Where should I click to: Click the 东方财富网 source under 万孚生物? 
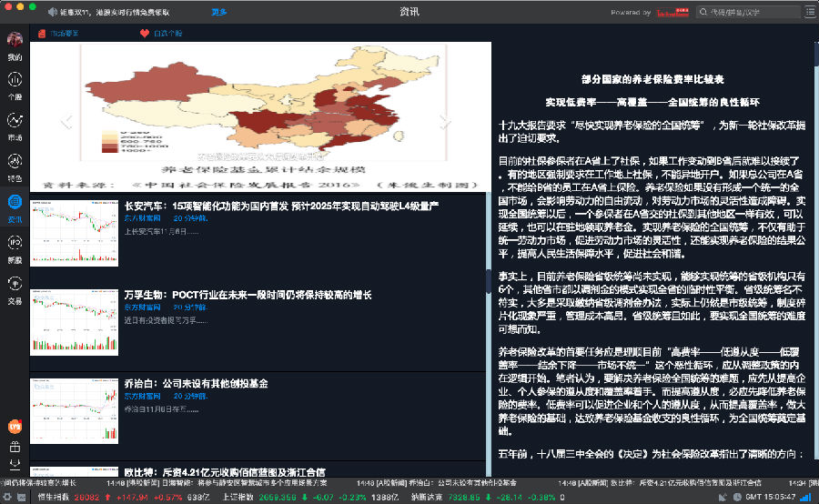[x=142, y=307]
